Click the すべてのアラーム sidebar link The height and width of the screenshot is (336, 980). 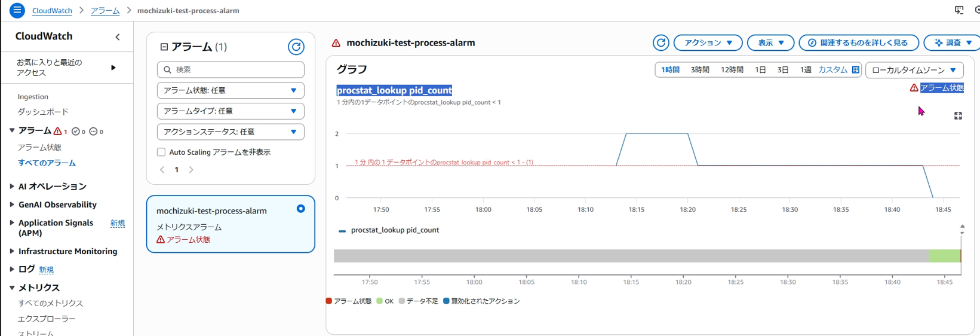pyautogui.click(x=47, y=163)
